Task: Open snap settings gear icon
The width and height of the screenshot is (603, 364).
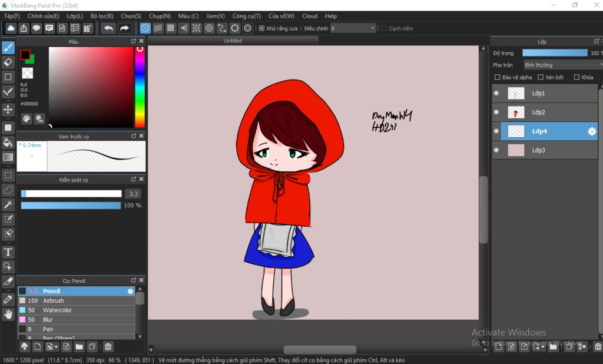Action: point(248,28)
